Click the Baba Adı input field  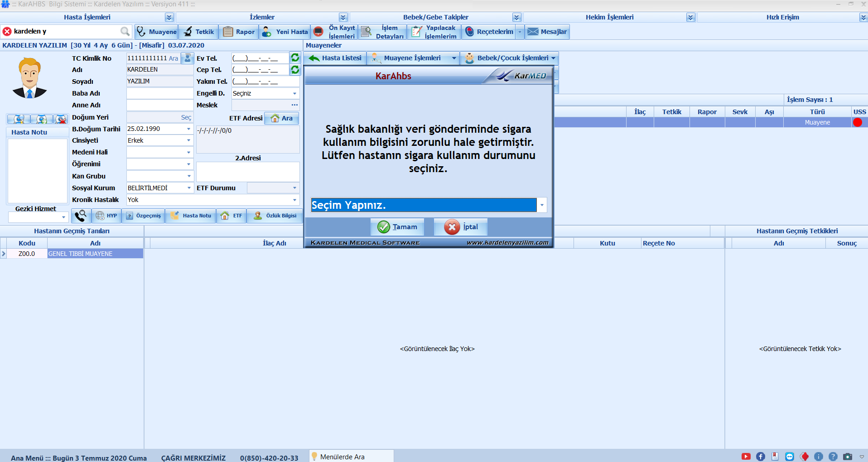click(x=159, y=93)
